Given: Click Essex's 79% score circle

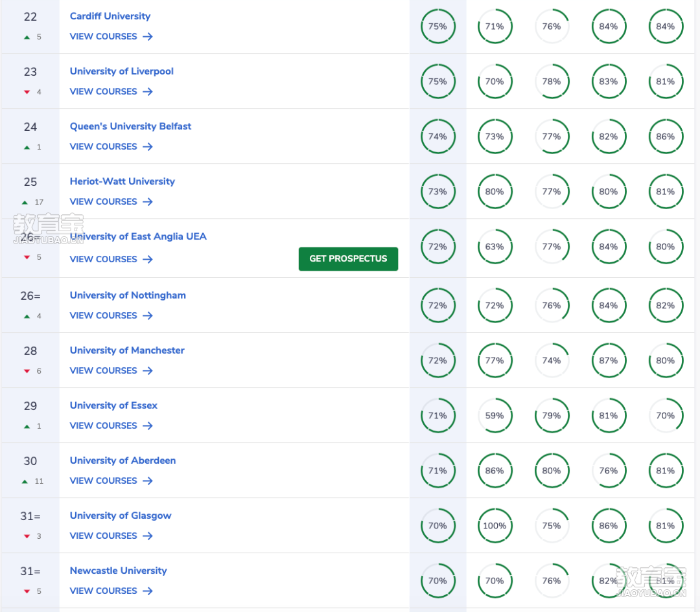Looking at the screenshot, I should 552,416.
